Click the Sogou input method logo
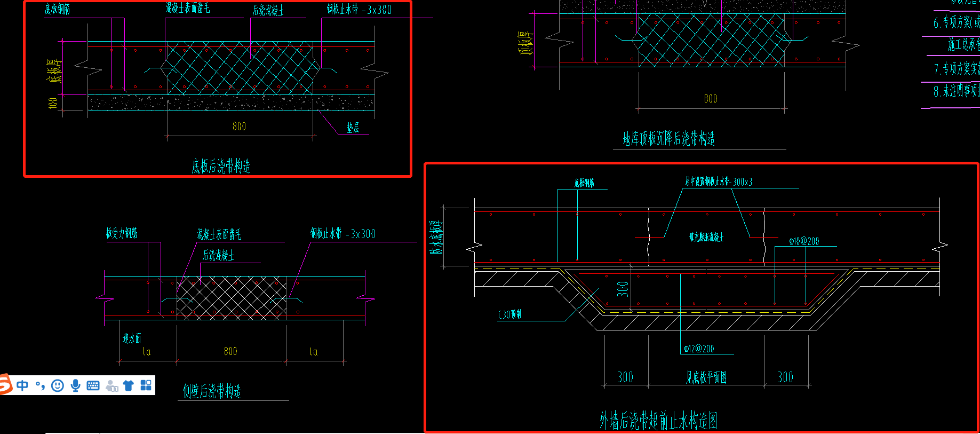The height and width of the screenshot is (434, 980). (5, 384)
